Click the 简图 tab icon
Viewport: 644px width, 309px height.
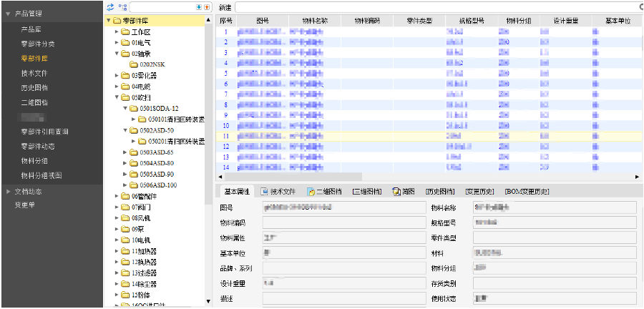point(396,192)
